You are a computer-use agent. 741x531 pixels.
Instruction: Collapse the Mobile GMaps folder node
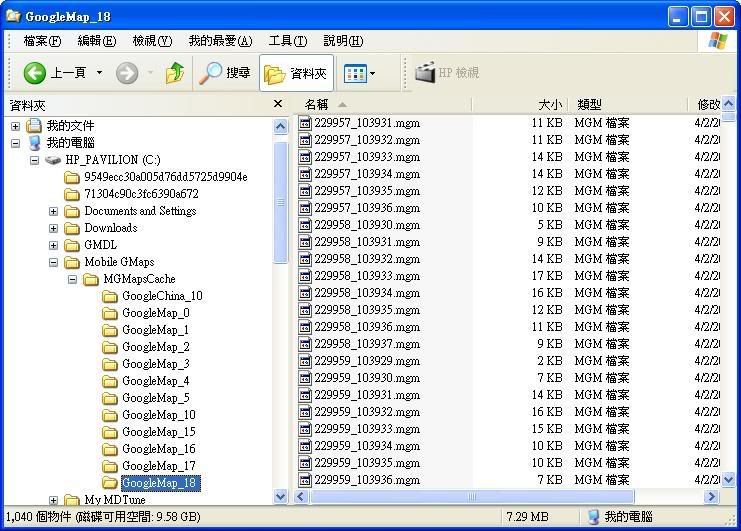click(54, 262)
